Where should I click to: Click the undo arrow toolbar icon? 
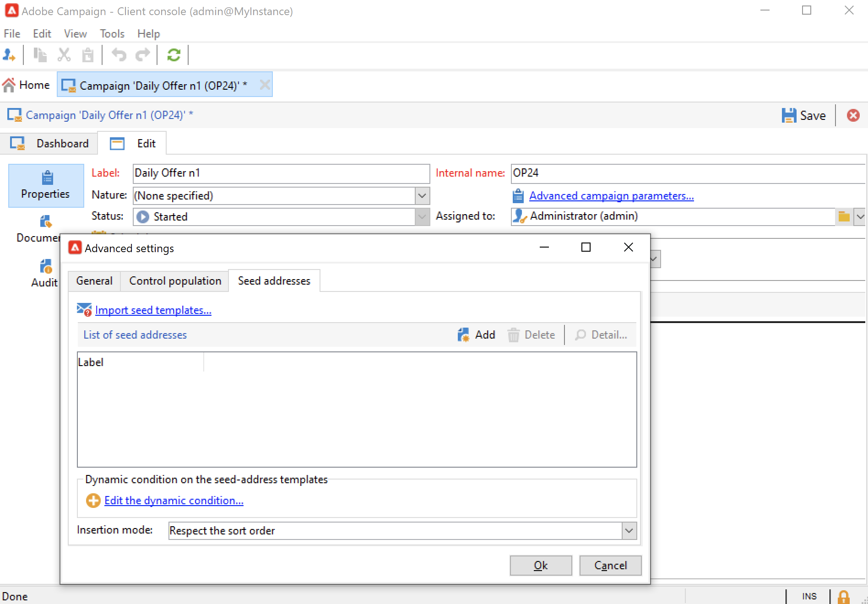pos(119,55)
